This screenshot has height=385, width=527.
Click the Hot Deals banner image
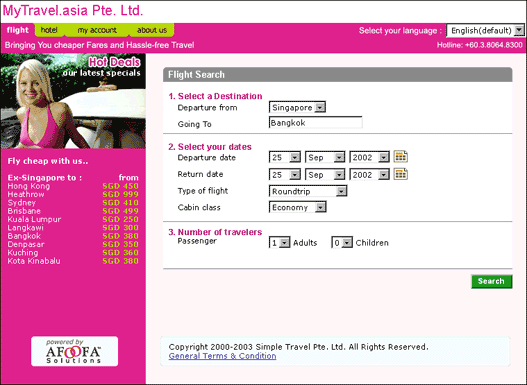pos(73,101)
